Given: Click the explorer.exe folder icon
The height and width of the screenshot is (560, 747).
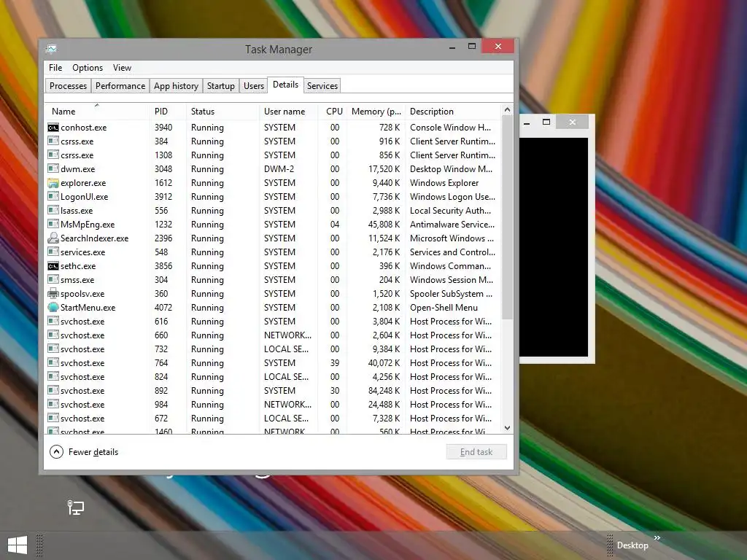Looking at the screenshot, I should pos(53,183).
